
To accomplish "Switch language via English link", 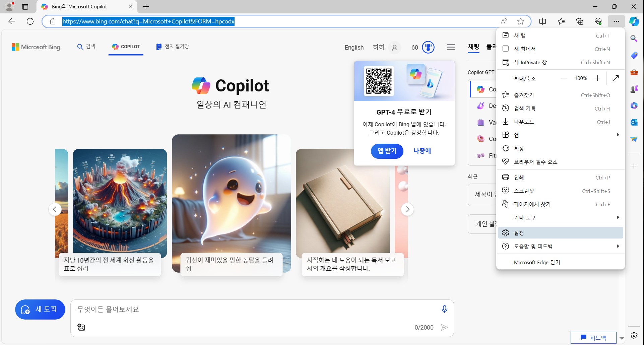I will [x=354, y=48].
